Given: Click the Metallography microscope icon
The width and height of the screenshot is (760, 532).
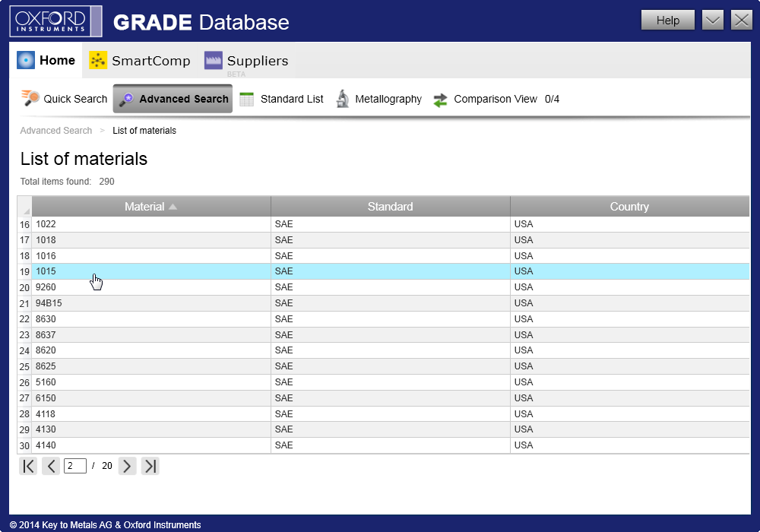Looking at the screenshot, I should 343,99.
